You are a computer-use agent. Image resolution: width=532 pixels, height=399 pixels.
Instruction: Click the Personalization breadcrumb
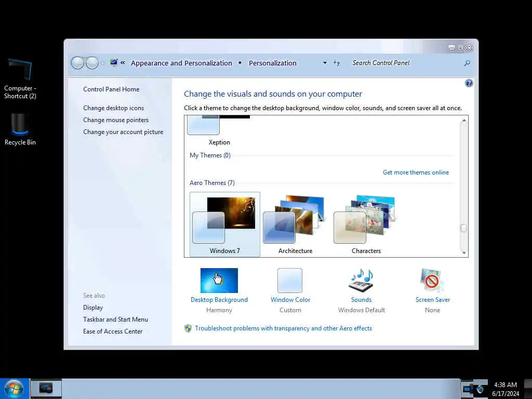[x=272, y=63]
